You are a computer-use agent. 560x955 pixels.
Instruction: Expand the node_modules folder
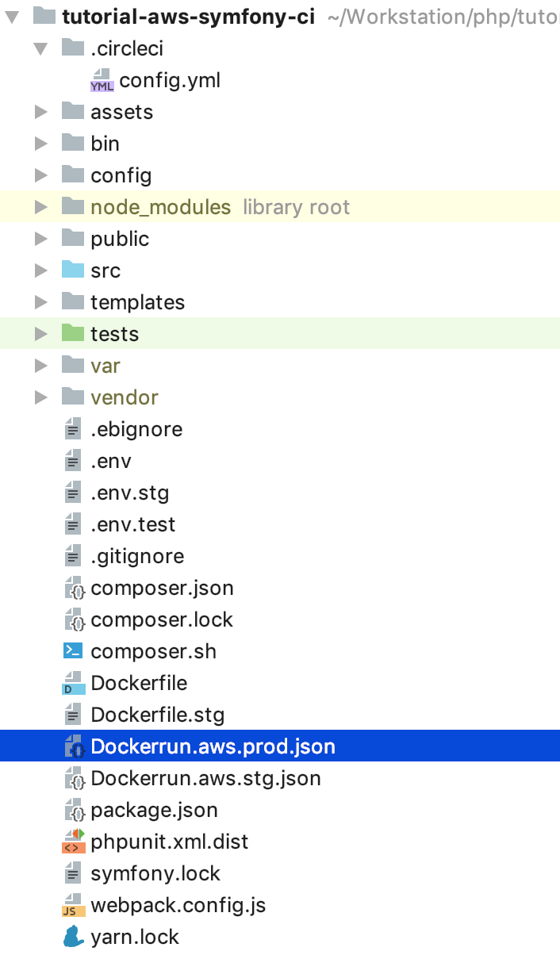pyautogui.click(x=41, y=207)
